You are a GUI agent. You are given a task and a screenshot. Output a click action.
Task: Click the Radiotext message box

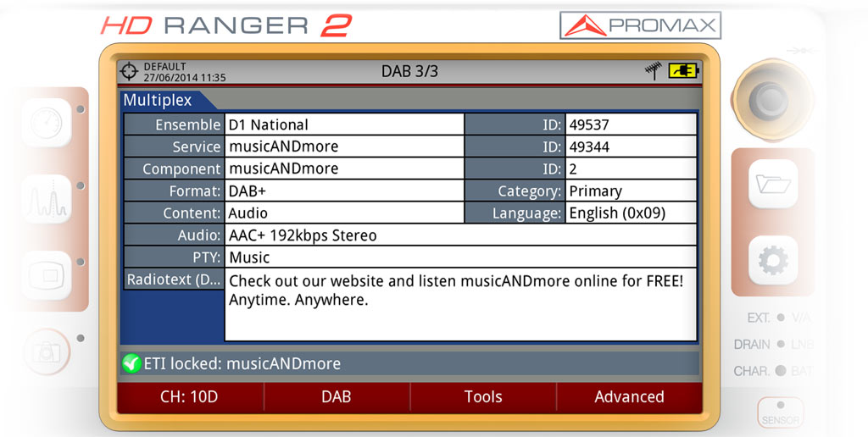click(x=460, y=305)
